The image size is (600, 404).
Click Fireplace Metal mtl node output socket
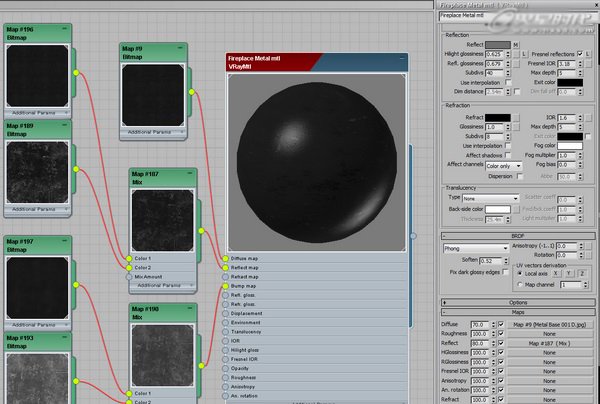tap(413, 236)
